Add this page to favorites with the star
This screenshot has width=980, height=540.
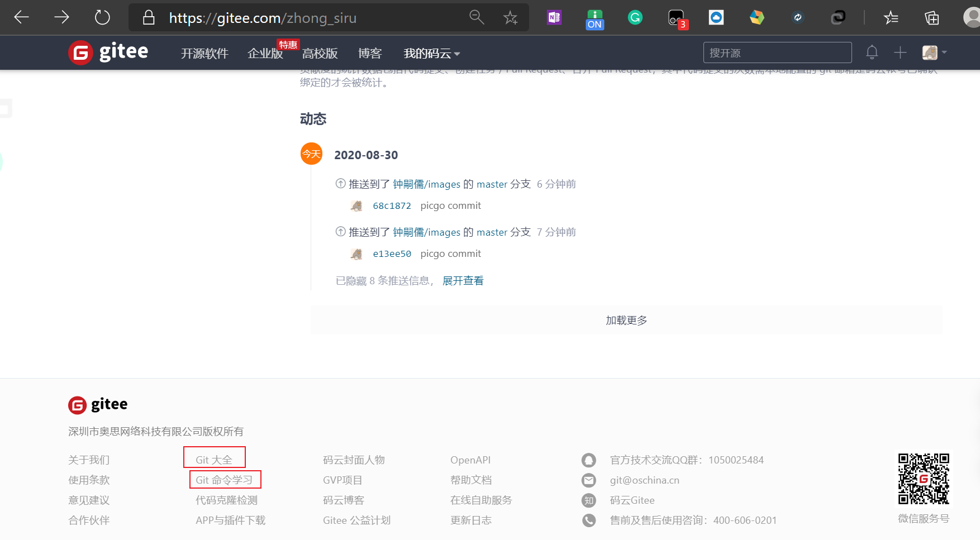click(x=510, y=17)
